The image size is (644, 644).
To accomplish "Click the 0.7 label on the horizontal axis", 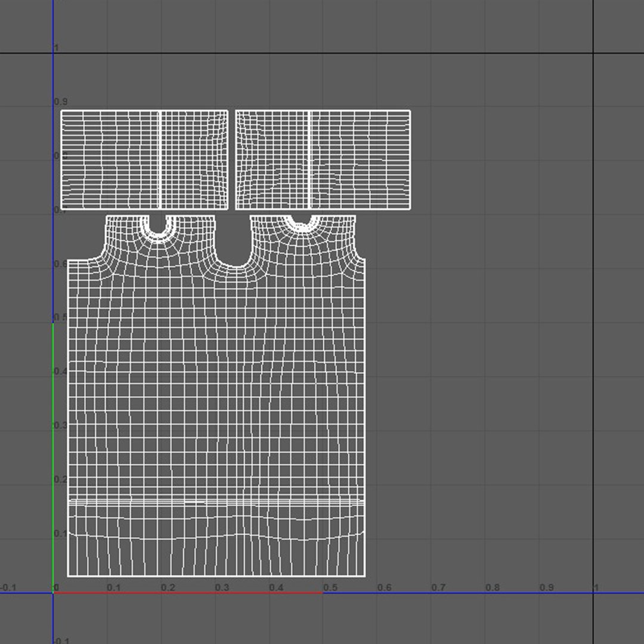I will (438, 587).
